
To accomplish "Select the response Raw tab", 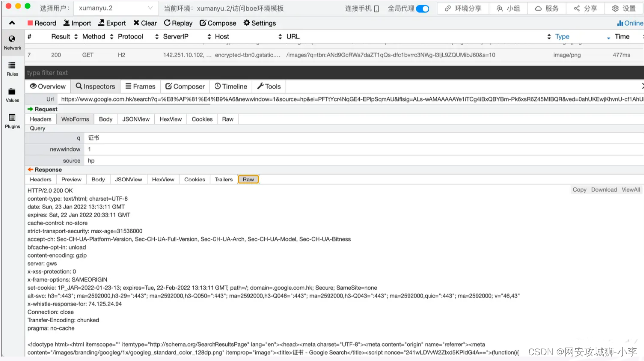I will [x=248, y=180].
